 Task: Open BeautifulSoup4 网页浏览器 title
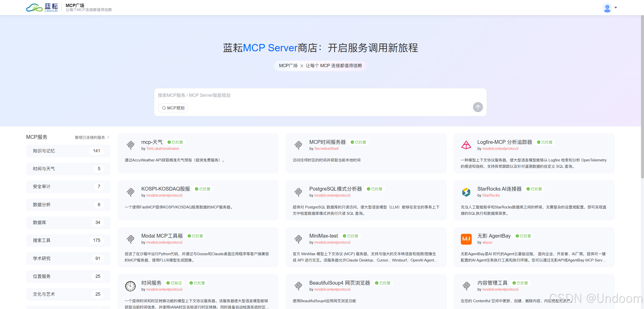click(x=340, y=283)
